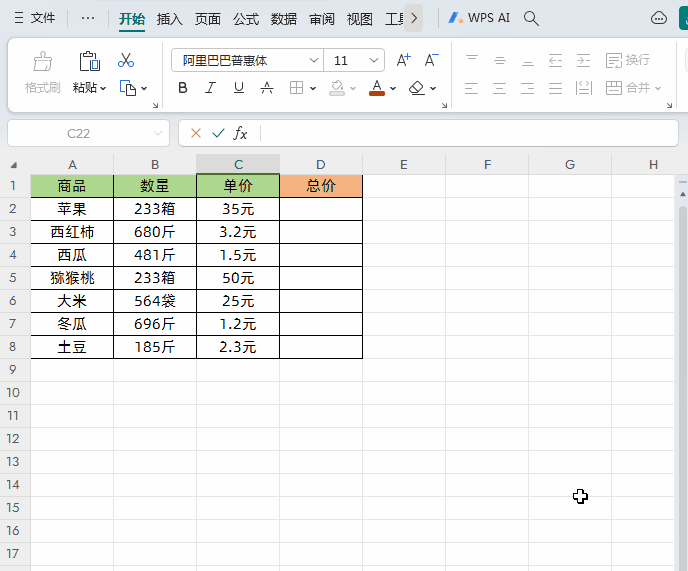Align text to bottom
The height and width of the screenshot is (571, 688).
coord(528,60)
